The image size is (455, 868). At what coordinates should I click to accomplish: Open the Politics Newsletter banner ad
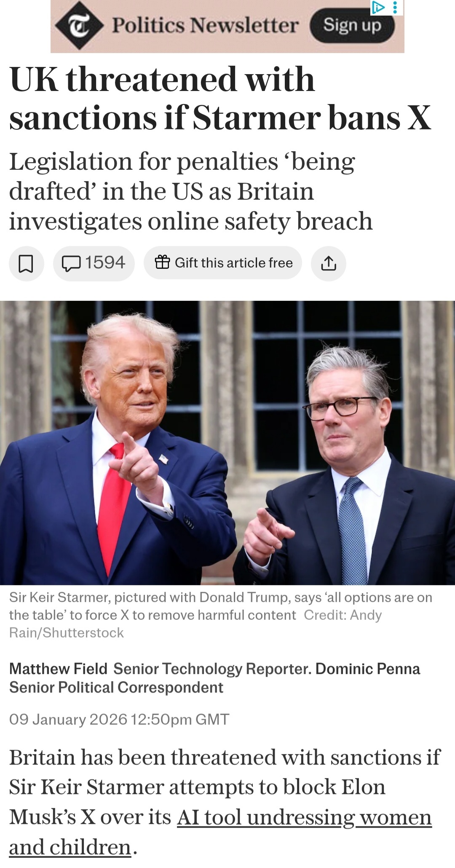click(x=227, y=27)
